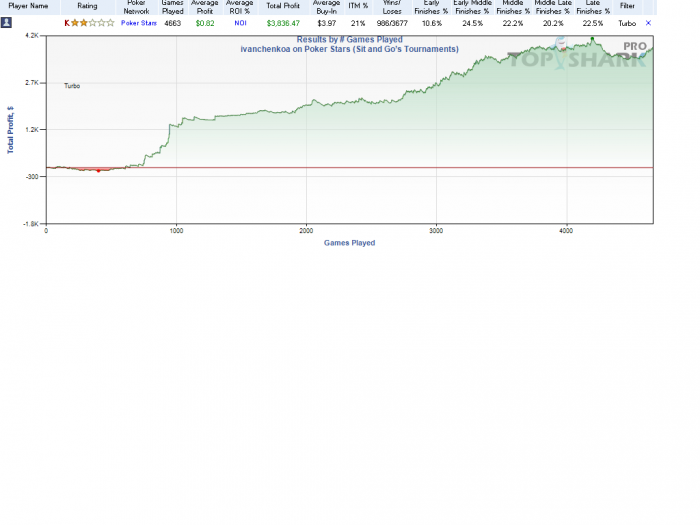Click the Turbo label inside the chart
The height and width of the screenshot is (525, 700).
tap(72, 86)
